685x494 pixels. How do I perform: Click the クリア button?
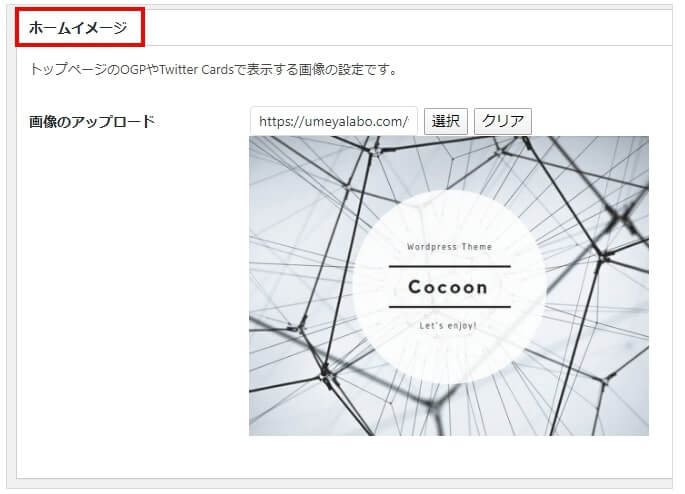click(503, 121)
